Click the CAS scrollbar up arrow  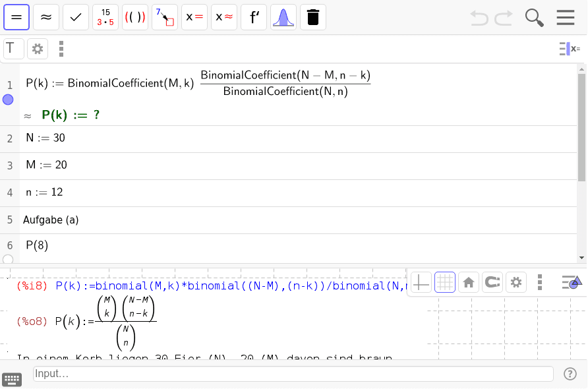(x=581, y=69)
